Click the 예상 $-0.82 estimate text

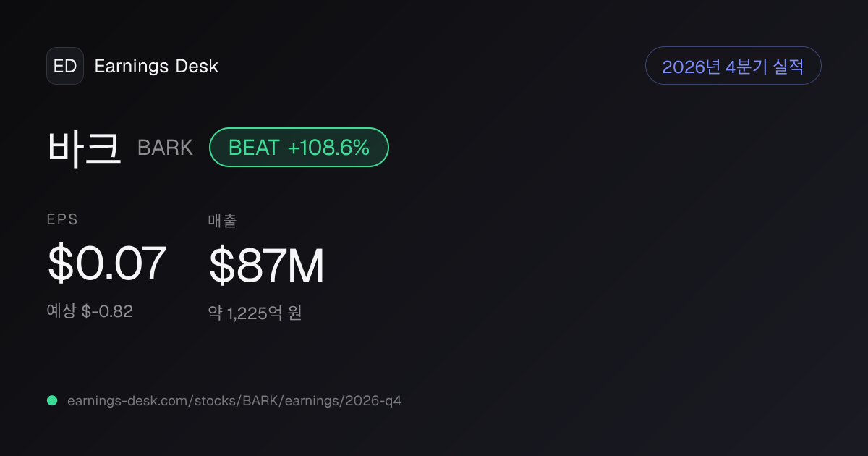(x=90, y=311)
